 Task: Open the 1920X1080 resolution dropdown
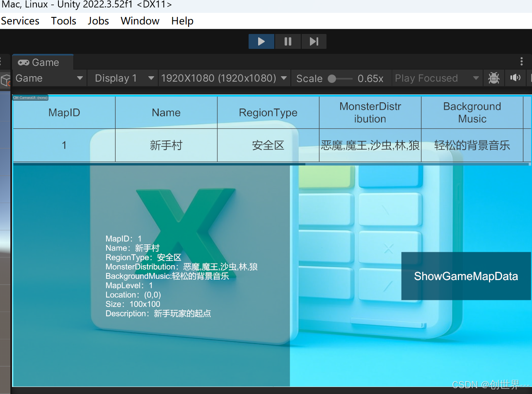pos(224,78)
